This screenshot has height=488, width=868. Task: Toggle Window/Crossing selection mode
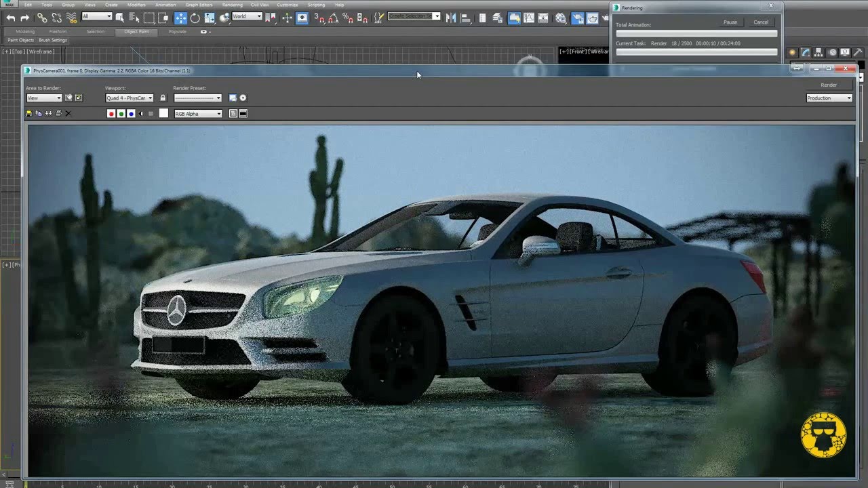(x=164, y=18)
